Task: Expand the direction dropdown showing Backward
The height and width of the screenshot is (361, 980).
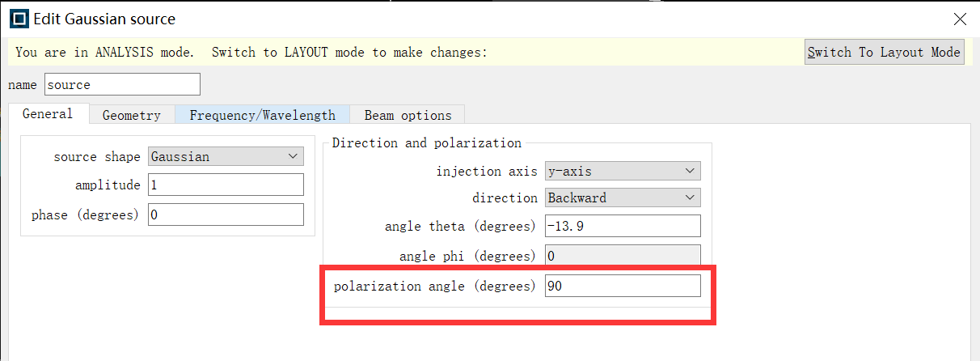Action: pos(623,197)
